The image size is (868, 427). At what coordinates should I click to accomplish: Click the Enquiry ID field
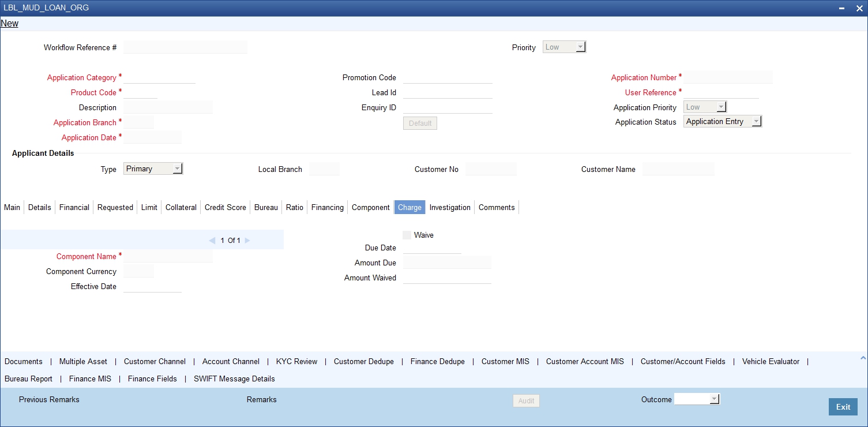[x=448, y=107]
